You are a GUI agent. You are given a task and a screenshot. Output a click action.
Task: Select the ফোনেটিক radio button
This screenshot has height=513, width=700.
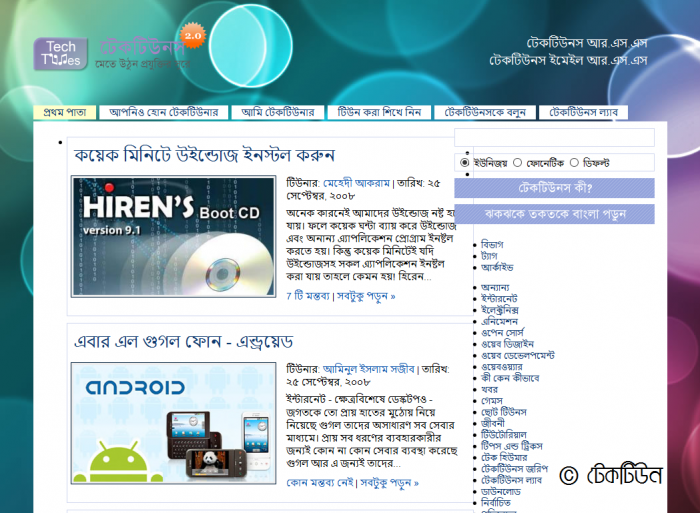(517, 163)
